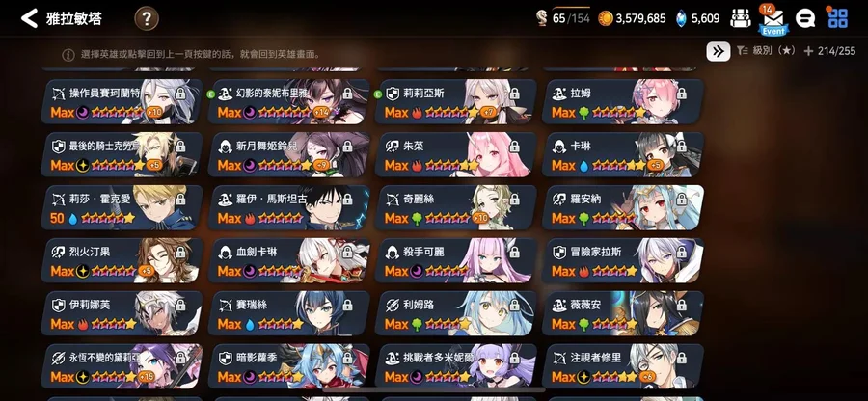The height and width of the screenshot is (401, 868).
Task: Choose the 利姆路 hero entry
Action: [455, 313]
